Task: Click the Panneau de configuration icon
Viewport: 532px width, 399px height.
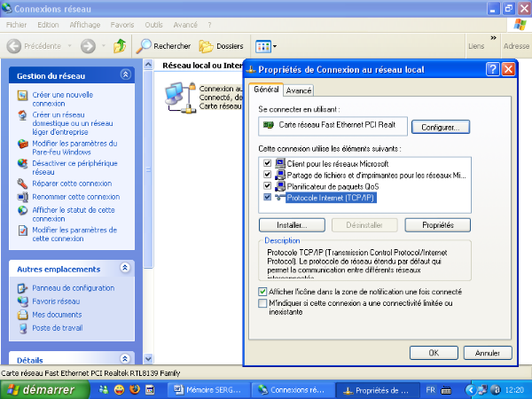Action: 22,288
